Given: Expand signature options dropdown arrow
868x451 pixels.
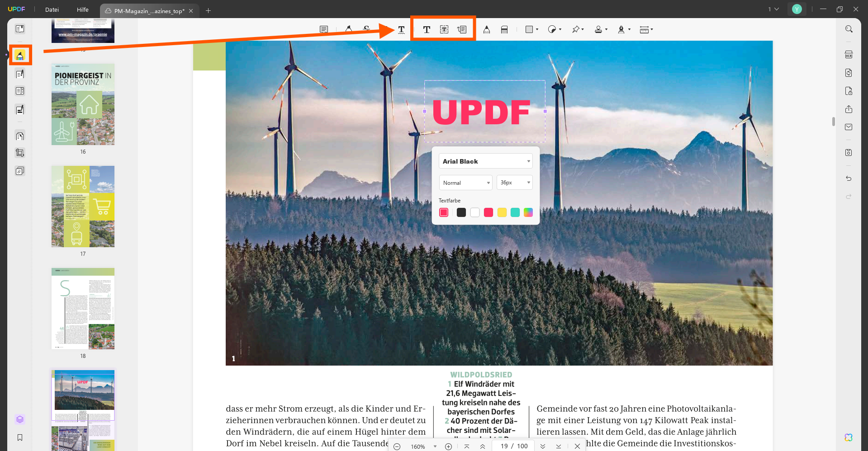Looking at the screenshot, I should [x=630, y=30].
